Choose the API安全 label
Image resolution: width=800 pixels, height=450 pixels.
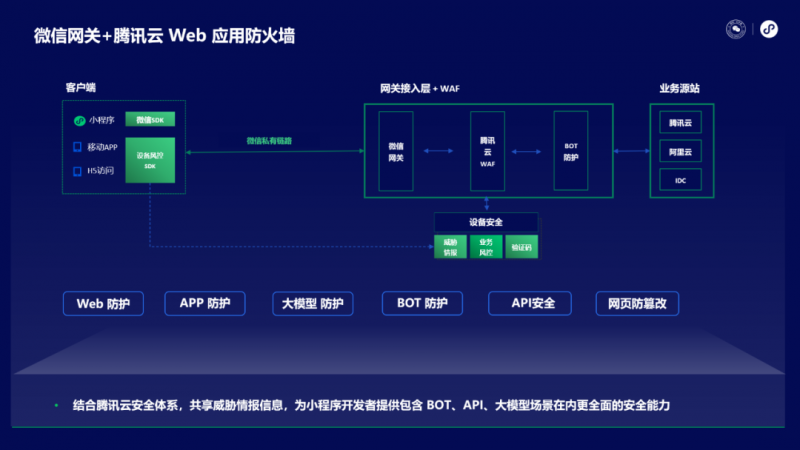(529, 303)
